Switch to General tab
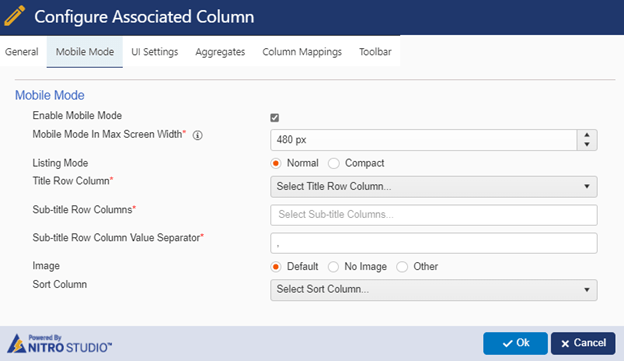Image resolution: width=624 pixels, height=361 pixels. click(22, 52)
